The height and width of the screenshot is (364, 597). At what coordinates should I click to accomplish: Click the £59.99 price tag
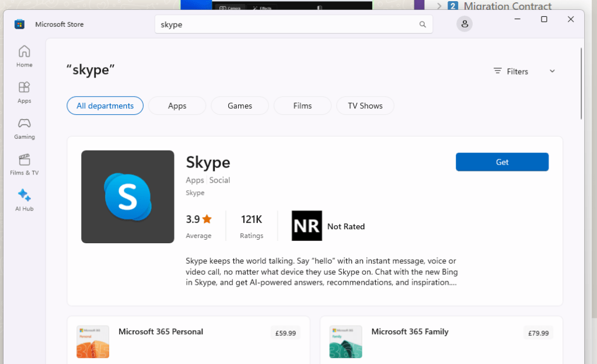pos(285,333)
